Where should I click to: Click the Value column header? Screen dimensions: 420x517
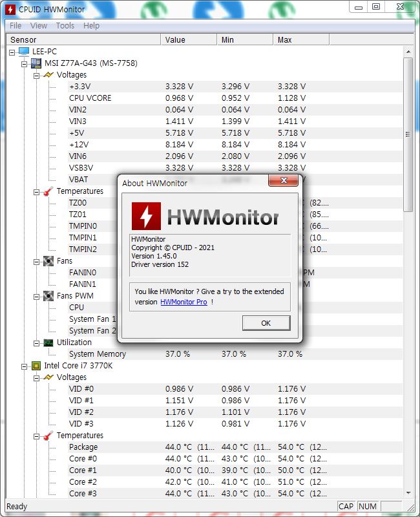pos(189,39)
